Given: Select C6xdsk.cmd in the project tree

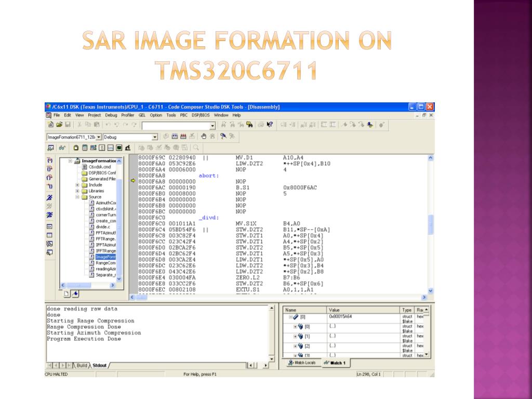Looking at the screenshot, I should (99, 167).
